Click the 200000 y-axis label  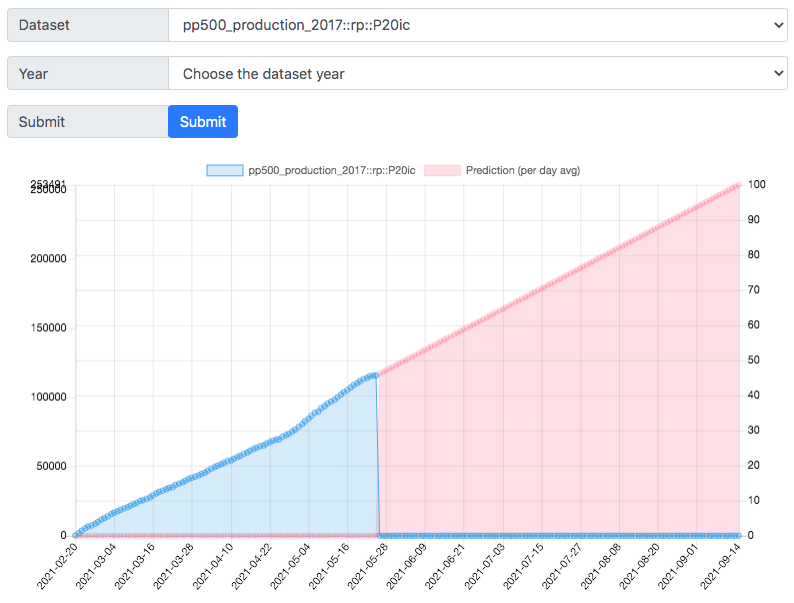[48, 259]
